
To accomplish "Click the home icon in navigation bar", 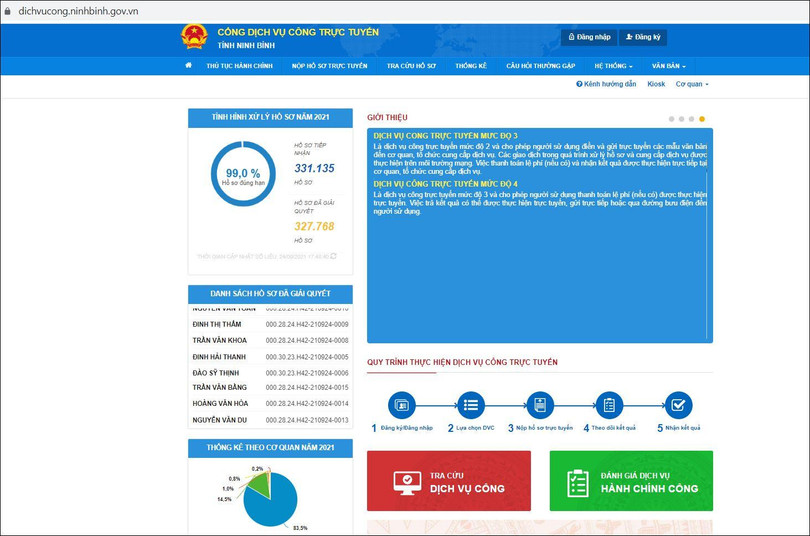I will click(x=188, y=66).
